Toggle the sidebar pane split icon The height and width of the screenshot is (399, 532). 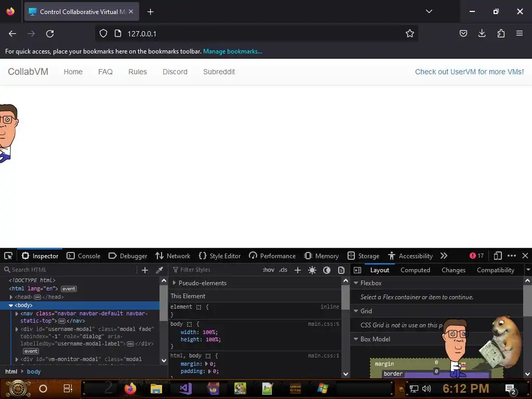tap(357, 270)
